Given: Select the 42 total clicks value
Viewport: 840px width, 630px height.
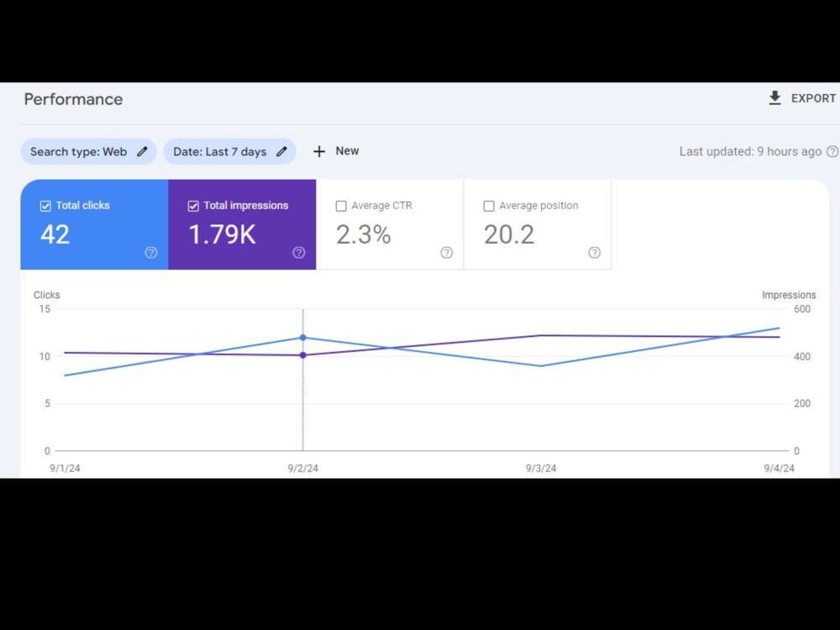Looking at the screenshot, I should click(55, 234).
